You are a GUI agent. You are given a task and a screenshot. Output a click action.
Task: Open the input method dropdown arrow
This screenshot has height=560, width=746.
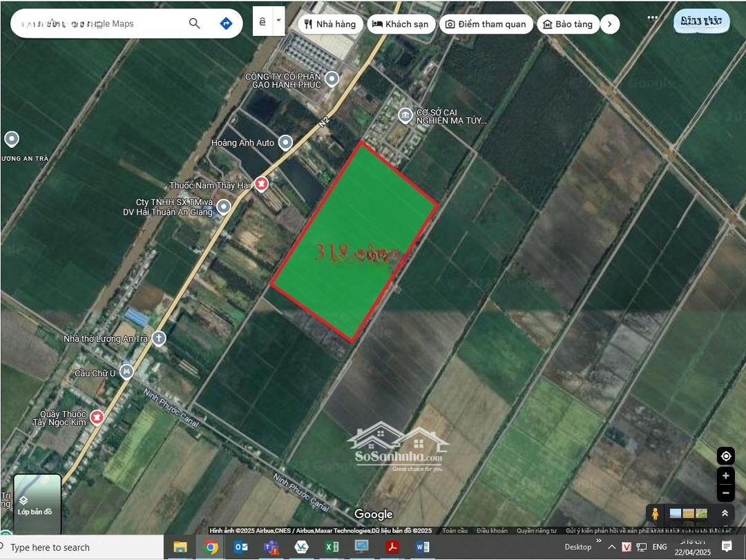click(279, 21)
